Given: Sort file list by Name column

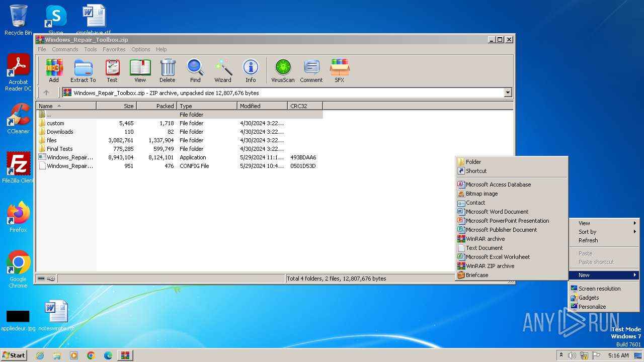Looking at the screenshot, I should (66, 106).
